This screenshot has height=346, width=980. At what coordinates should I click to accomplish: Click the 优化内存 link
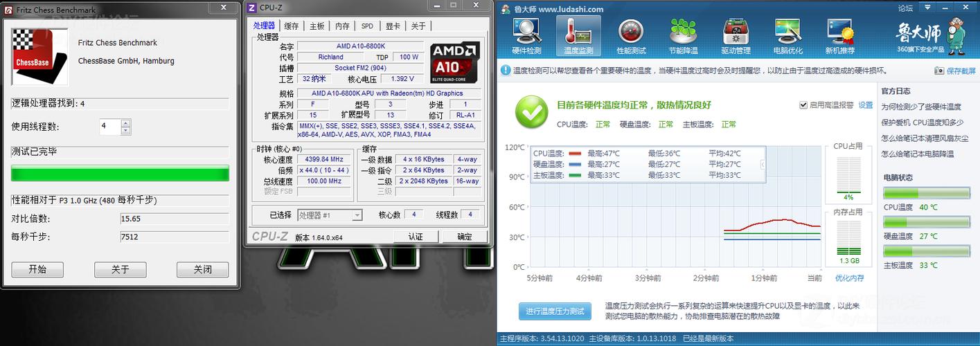pos(849,278)
